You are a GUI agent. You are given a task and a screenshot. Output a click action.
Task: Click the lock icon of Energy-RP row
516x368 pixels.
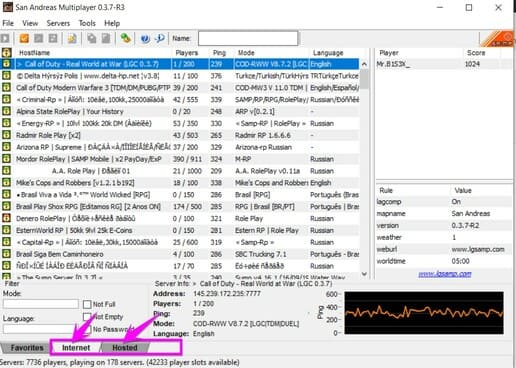coord(6,123)
